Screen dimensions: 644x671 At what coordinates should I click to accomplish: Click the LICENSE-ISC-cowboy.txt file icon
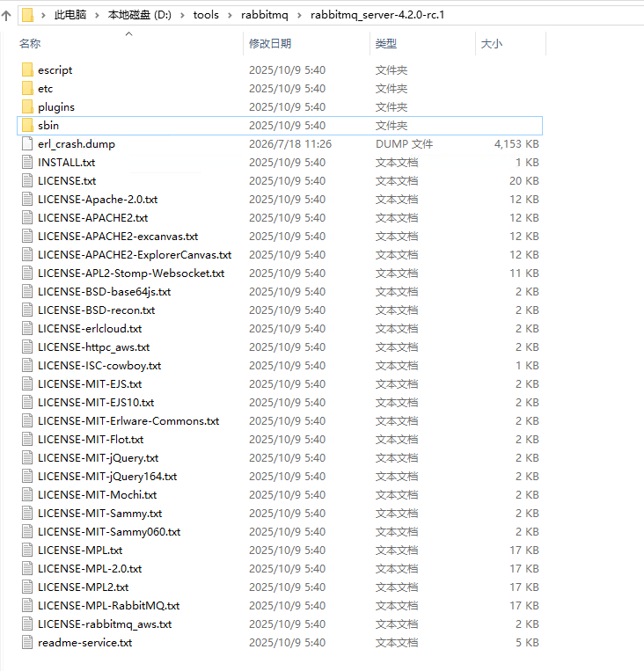tap(27, 365)
